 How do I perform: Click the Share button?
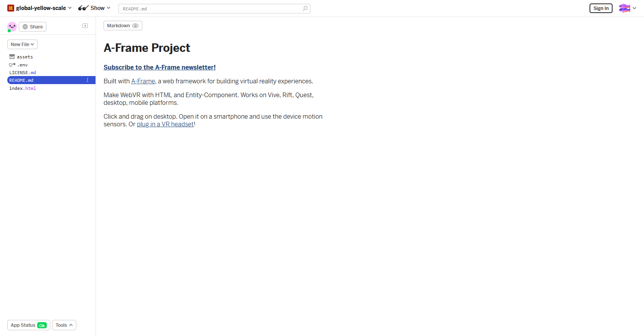tap(33, 27)
